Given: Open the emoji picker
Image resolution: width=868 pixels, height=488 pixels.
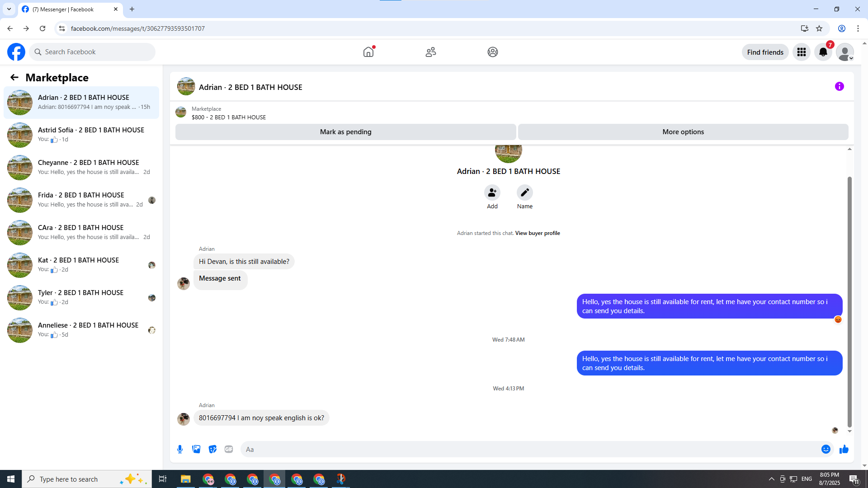Looking at the screenshot, I should 826,449.
